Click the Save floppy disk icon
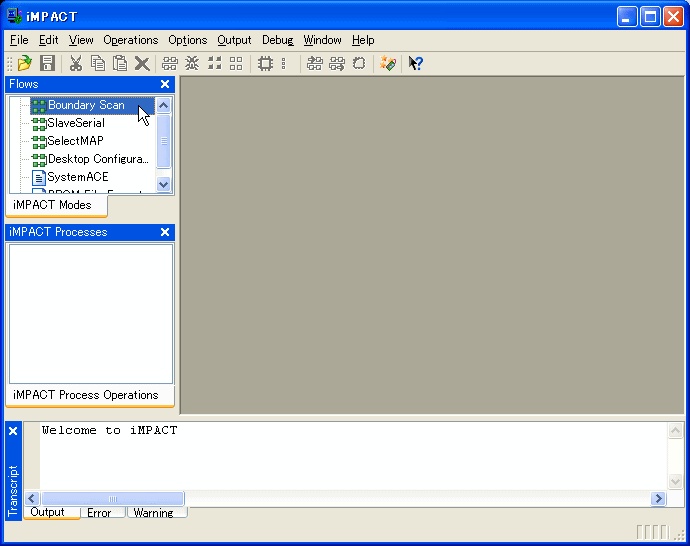The image size is (690, 546). 47,63
